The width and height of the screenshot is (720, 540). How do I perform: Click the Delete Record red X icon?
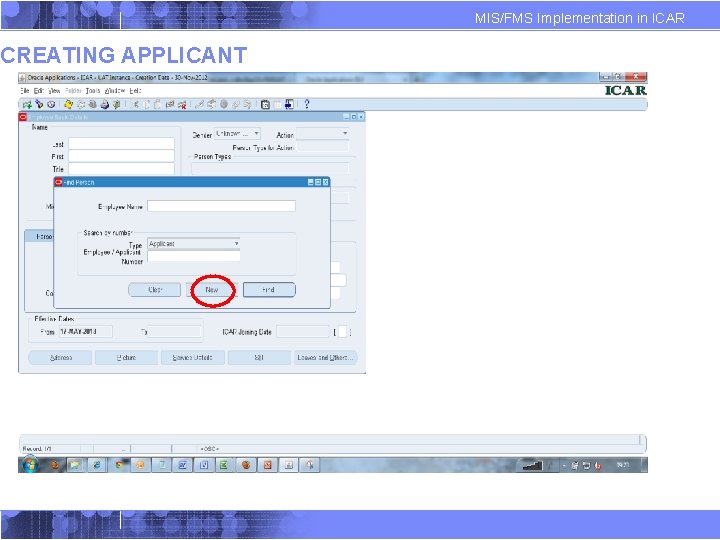pyautogui.click(x=182, y=105)
